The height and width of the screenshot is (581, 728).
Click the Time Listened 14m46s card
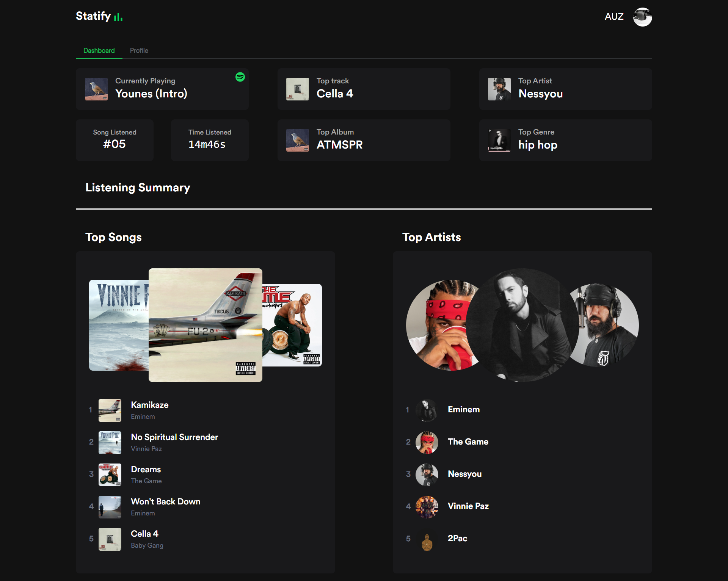click(x=210, y=140)
